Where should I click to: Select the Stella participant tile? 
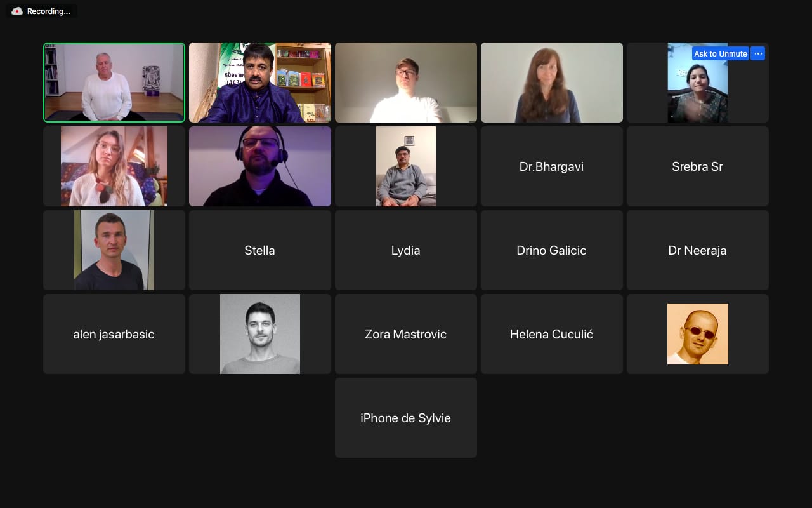tap(260, 250)
